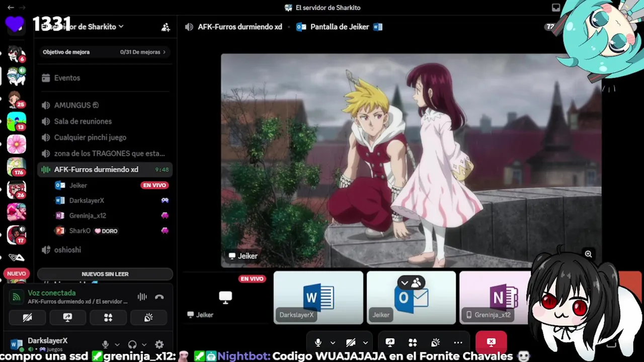
Task: Open soundboard icon in the bottom call bar
Action: coord(435,342)
